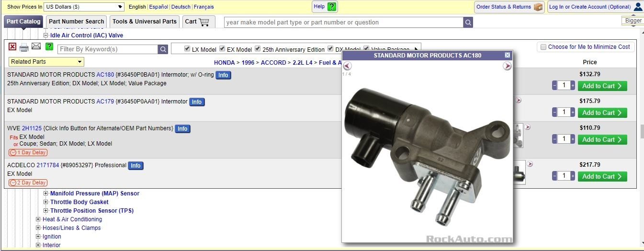
Task: Check Choose for Me to Minimize Cost
Action: (543, 47)
